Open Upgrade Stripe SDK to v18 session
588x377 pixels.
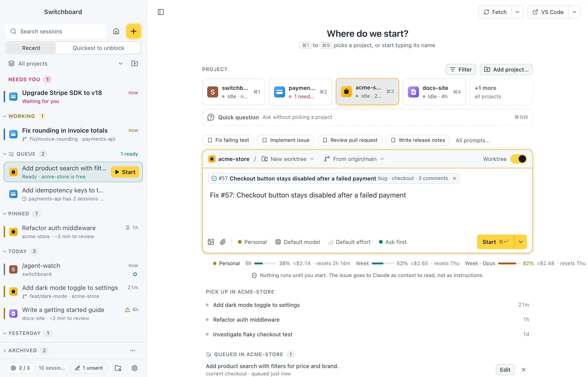tap(73, 97)
